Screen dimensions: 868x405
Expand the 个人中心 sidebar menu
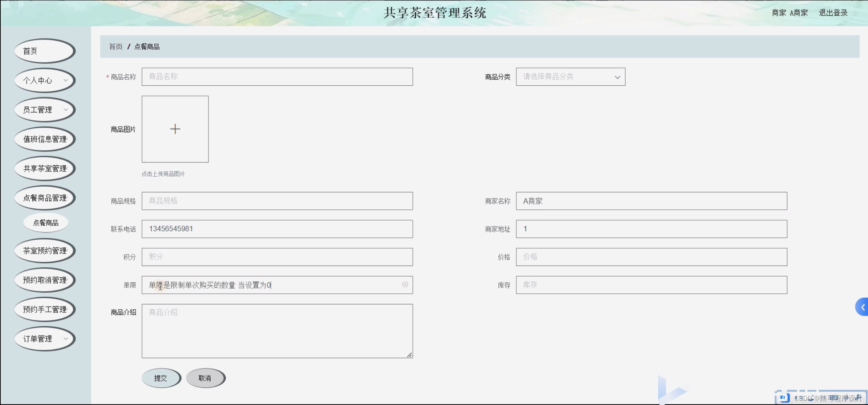45,80
